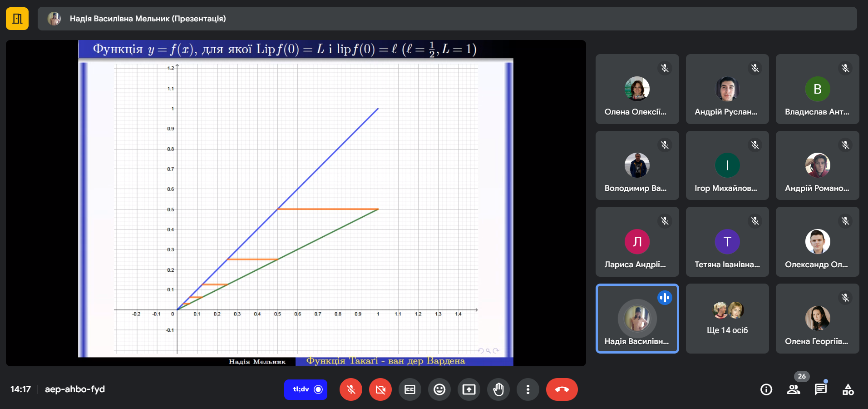
Task: Expand the 'Ще 14 осіб' tile
Action: (x=727, y=319)
